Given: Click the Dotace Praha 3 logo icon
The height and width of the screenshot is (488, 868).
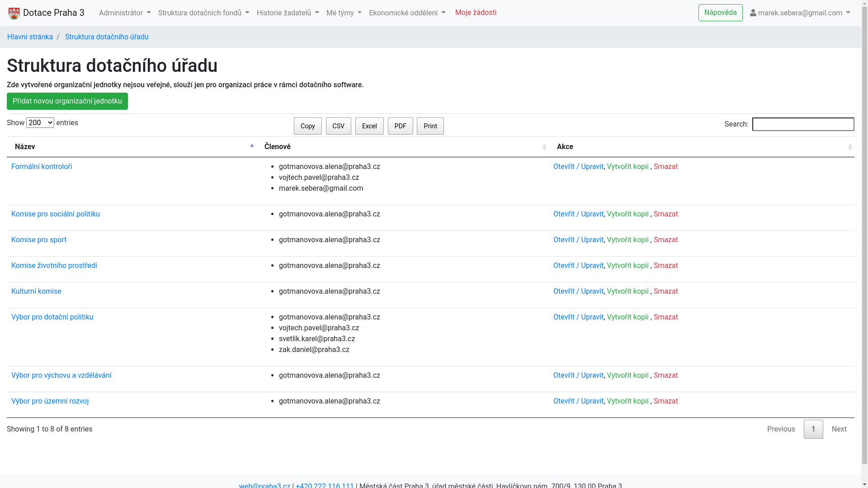Looking at the screenshot, I should click(14, 13).
